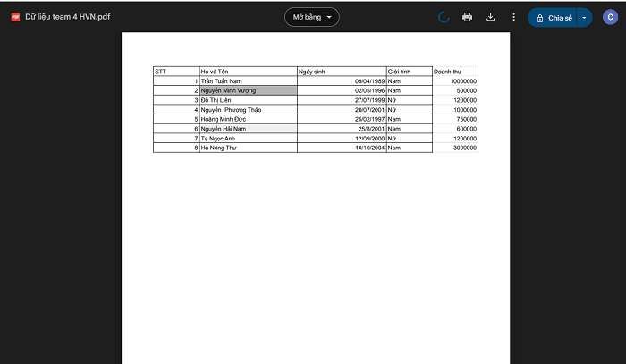
Task: Click the loading spinner icon
Action: (x=444, y=17)
